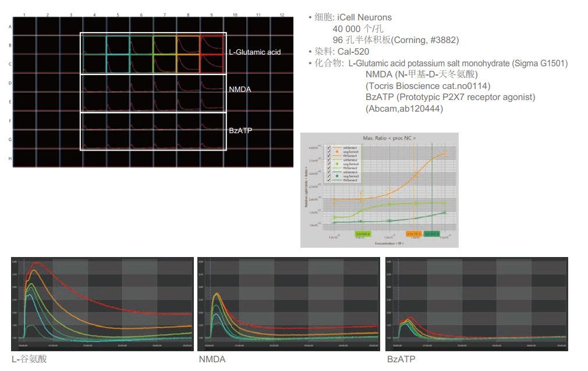
Task: Click orange-outlined well C8 on plate
Action: pos(188,64)
